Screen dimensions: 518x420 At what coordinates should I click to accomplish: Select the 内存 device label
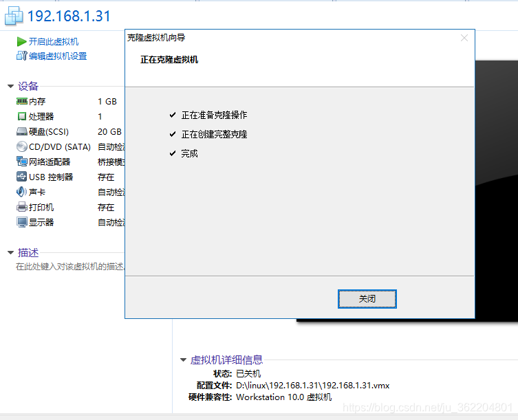click(x=37, y=101)
